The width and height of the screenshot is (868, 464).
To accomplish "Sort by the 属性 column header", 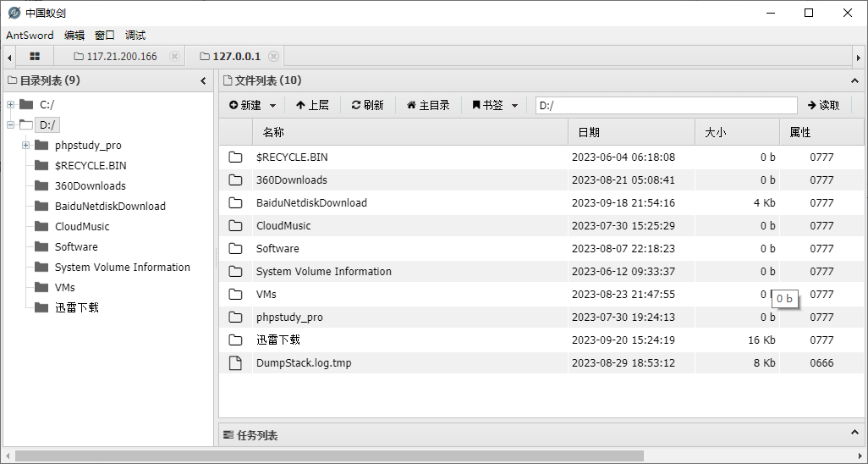I will (x=821, y=132).
